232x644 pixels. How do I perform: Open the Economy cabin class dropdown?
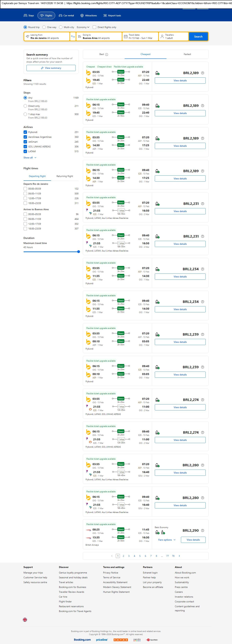tap(83, 27)
